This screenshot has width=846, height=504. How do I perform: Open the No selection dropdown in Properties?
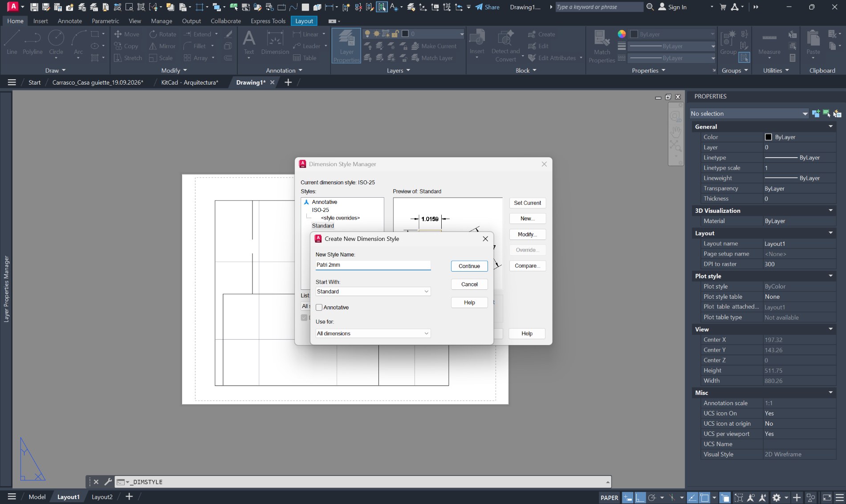(x=749, y=114)
